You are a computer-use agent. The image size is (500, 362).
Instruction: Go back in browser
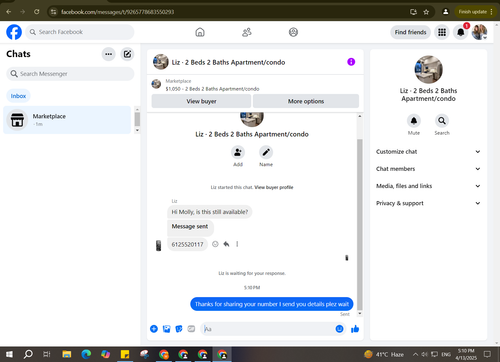point(9,12)
